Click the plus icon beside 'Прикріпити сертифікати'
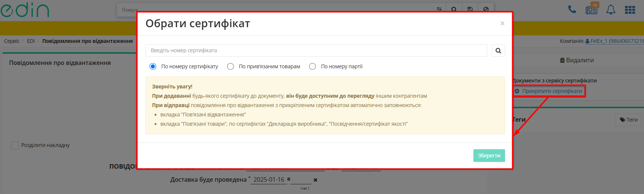The width and height of the screenshot is (644, 194). coord(517,91)
